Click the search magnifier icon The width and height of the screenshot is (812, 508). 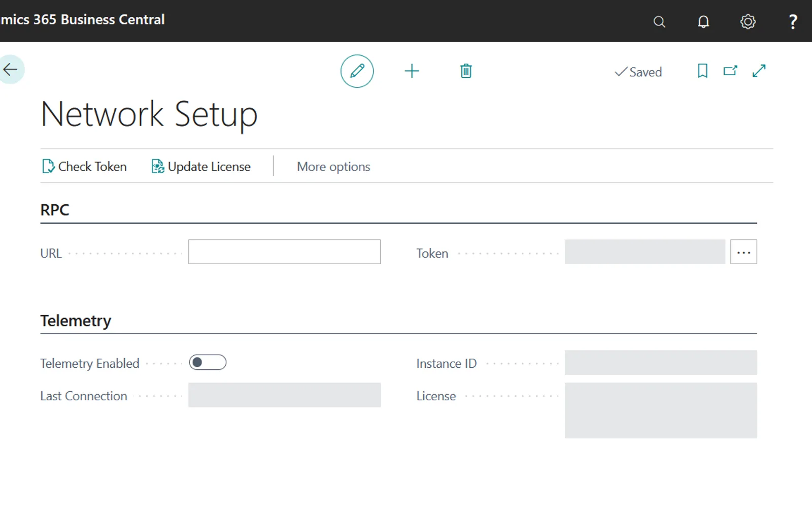tap(659, 21)
